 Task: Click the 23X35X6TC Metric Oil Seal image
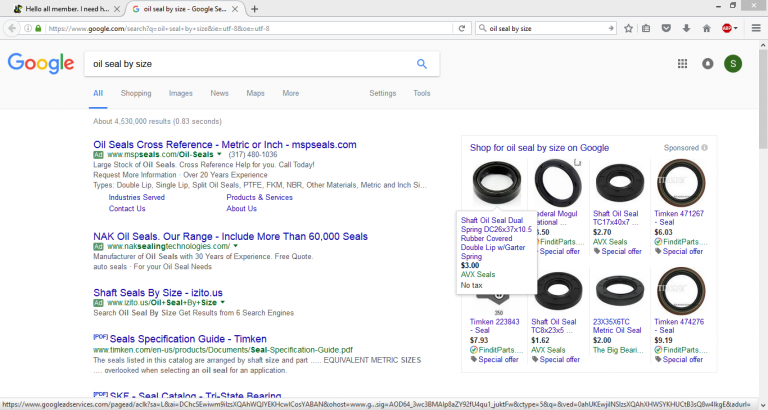pos(619,290)
